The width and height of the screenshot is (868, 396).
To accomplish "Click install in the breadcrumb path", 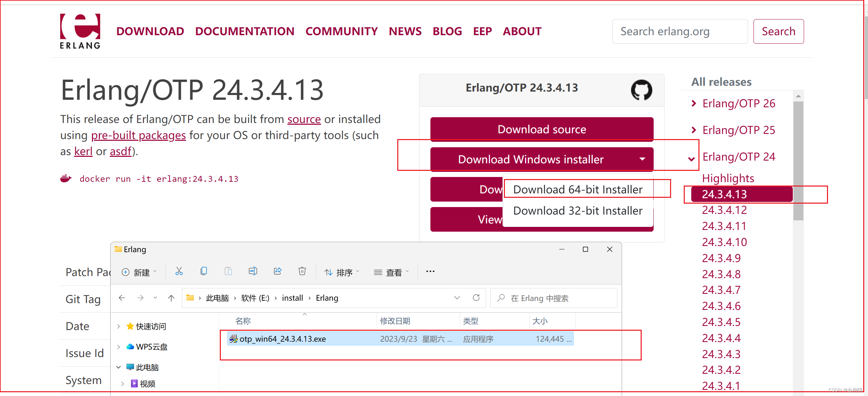I will [x=292, y=298].
